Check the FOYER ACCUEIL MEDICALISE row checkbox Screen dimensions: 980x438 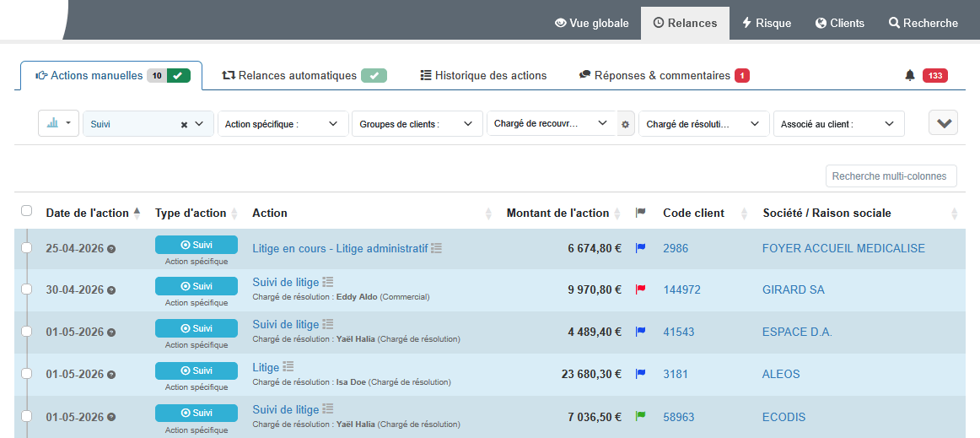coord(26,247)
